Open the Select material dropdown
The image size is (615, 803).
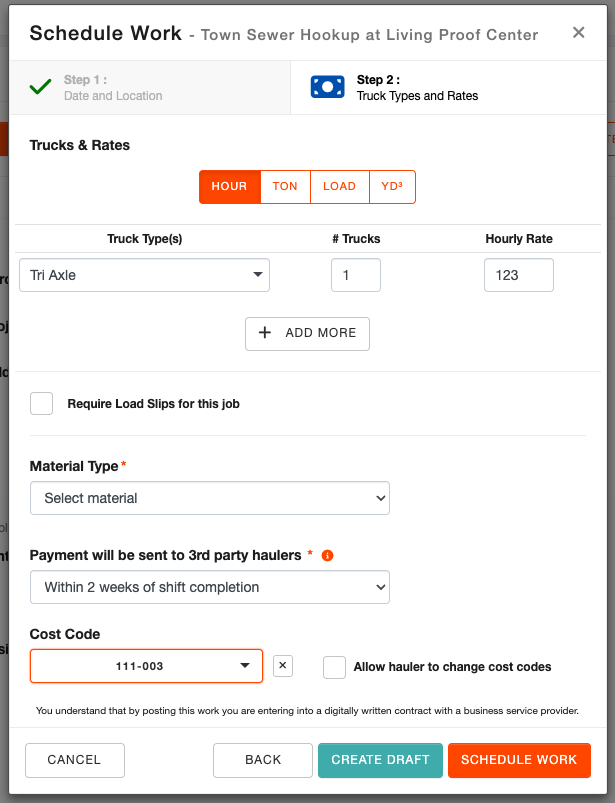[209, 498]
